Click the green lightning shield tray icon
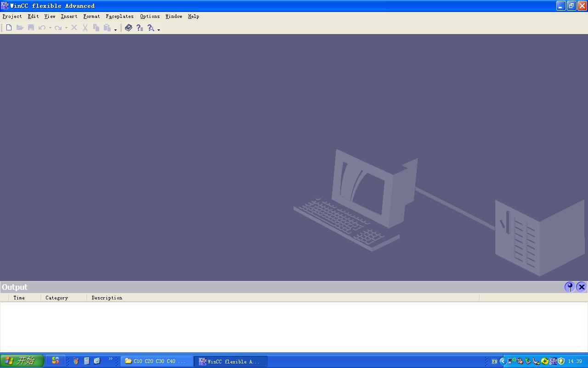The height and width of the screenshot is (368, 588). coord(561,361)
